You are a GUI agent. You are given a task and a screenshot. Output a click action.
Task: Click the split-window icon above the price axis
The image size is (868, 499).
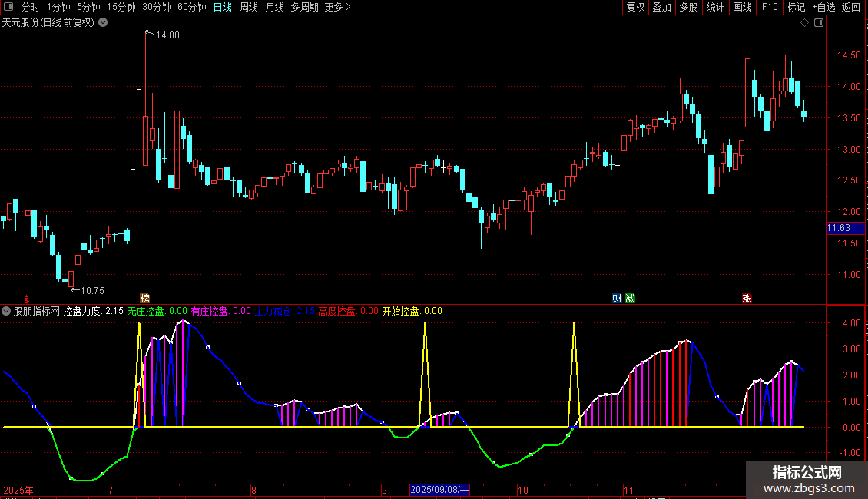point(819,23)
